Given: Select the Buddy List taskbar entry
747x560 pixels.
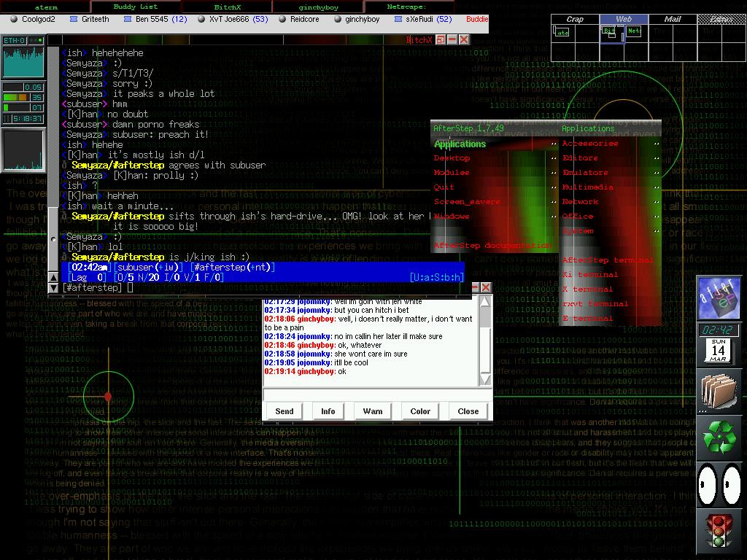Looking at the screenshot, I should tap(135, 7).
